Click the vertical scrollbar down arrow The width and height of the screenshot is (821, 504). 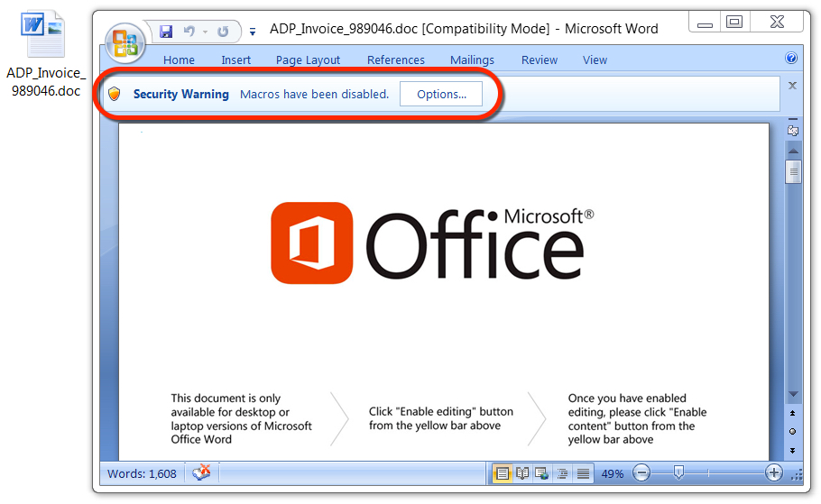click(793, 394)
